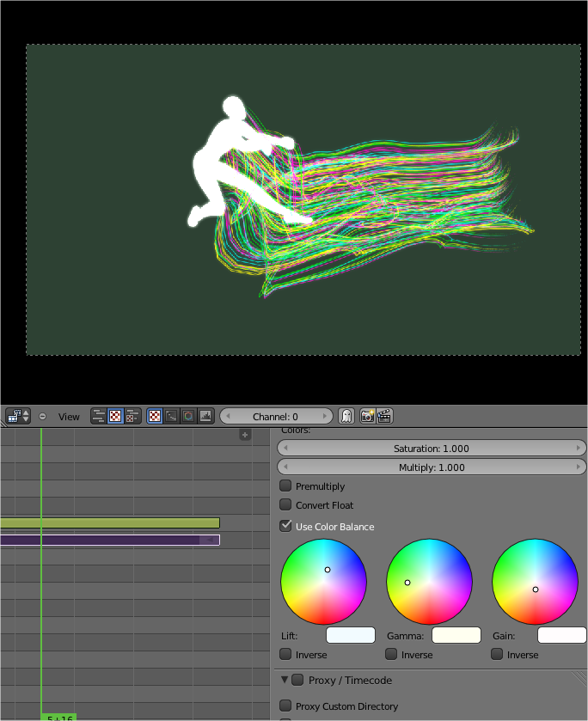The height and width of the screenshot is (721, 588).
Task: Uncheck Use Color Balance
Action: coord(285,526)
